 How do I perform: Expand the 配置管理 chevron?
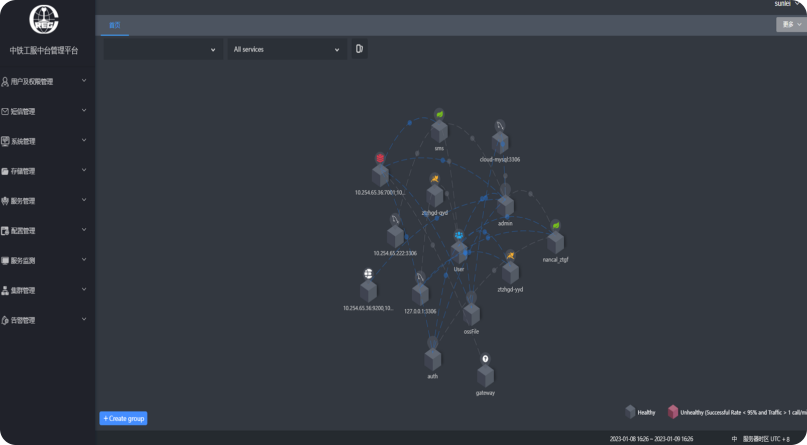84,230
